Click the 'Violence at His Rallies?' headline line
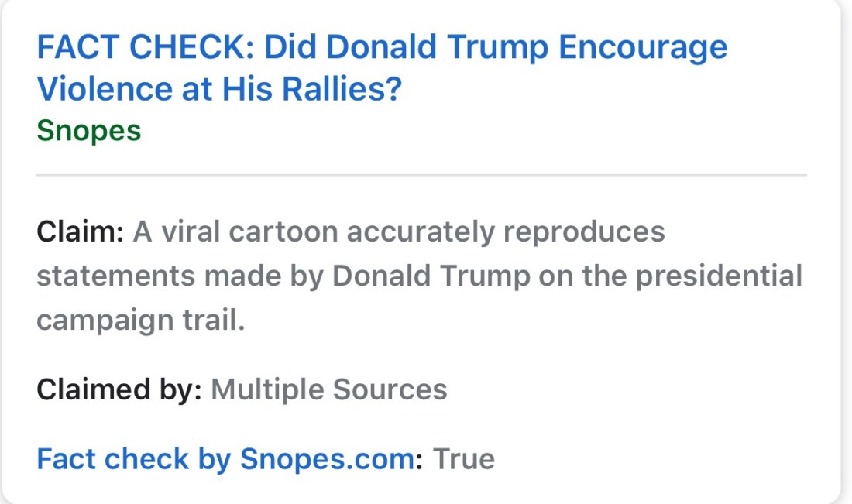852x504 pixels. click(x=219, y=90)
